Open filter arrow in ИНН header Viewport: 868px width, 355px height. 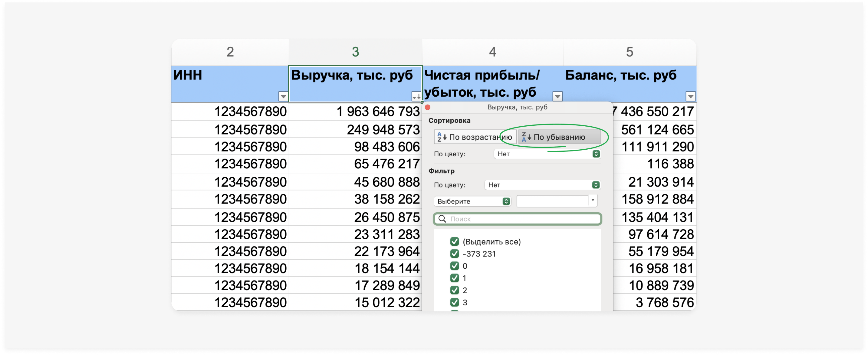coord(283,96)
